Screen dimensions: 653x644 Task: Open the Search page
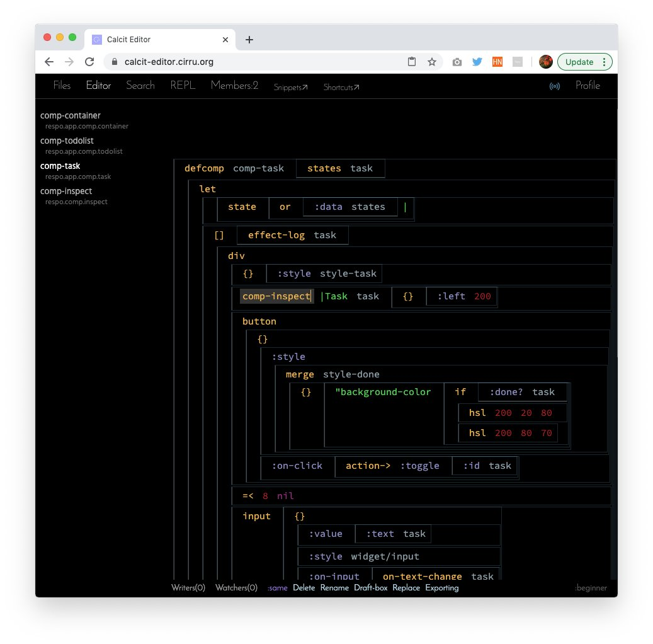pyautogui.click(x=140, y=86)
